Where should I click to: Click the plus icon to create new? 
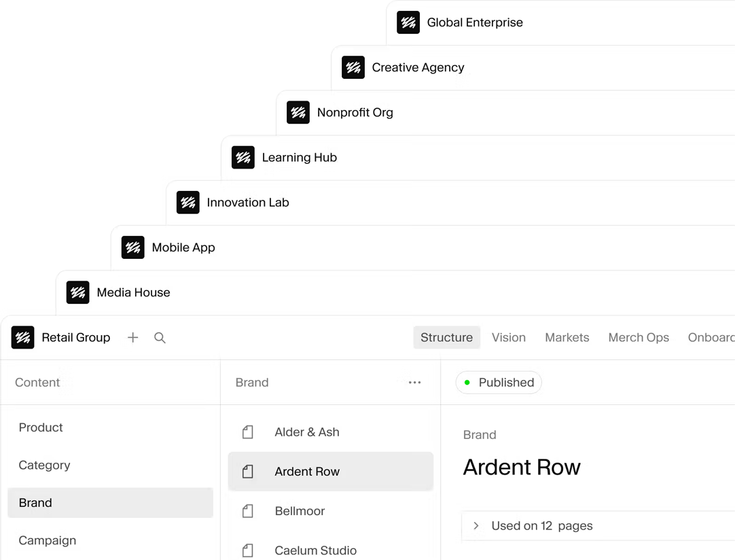click(132, 338)
